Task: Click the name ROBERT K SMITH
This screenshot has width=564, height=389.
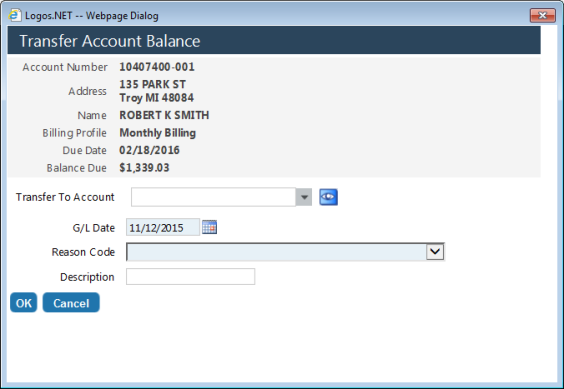Action: 164,115
